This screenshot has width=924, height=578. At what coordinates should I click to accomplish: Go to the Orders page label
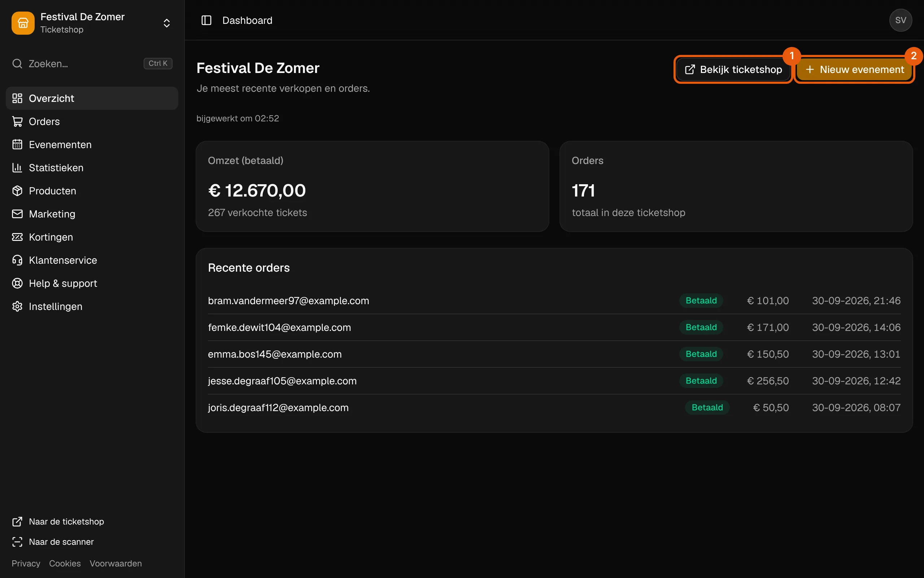coord(44,122)
